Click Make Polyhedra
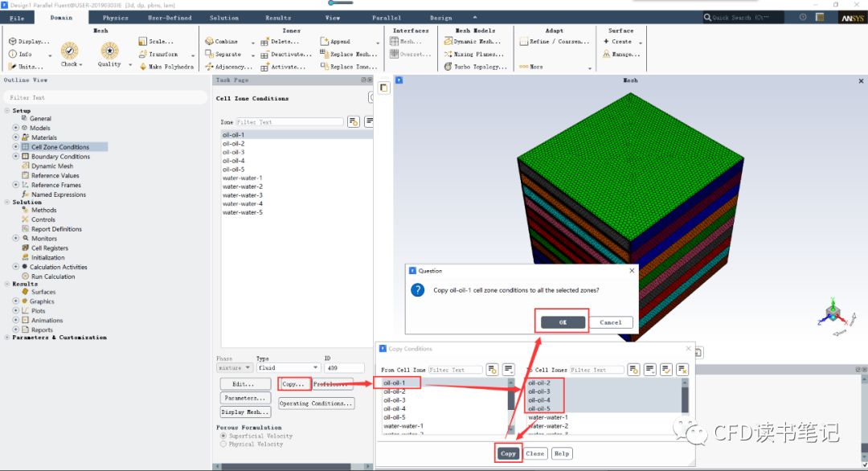The image size is (868, 471). pyautogui.click(x=166, y=67)
